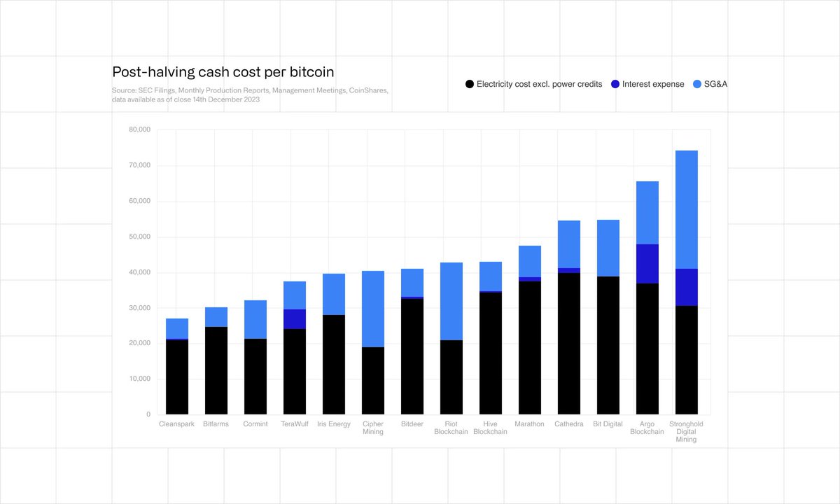Click Marathon's light blue SG&A segment
This screenshot has width=840, height=504.
coord(530,261)
